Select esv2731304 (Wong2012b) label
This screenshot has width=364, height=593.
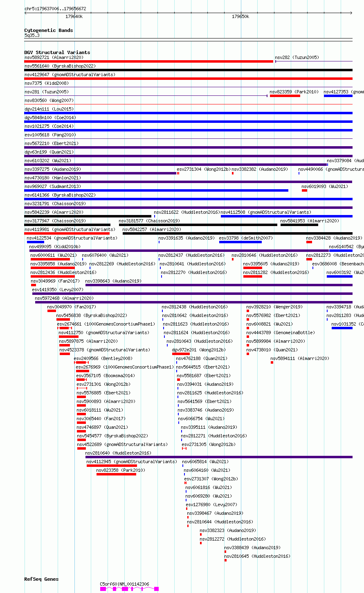click(204, 170)
